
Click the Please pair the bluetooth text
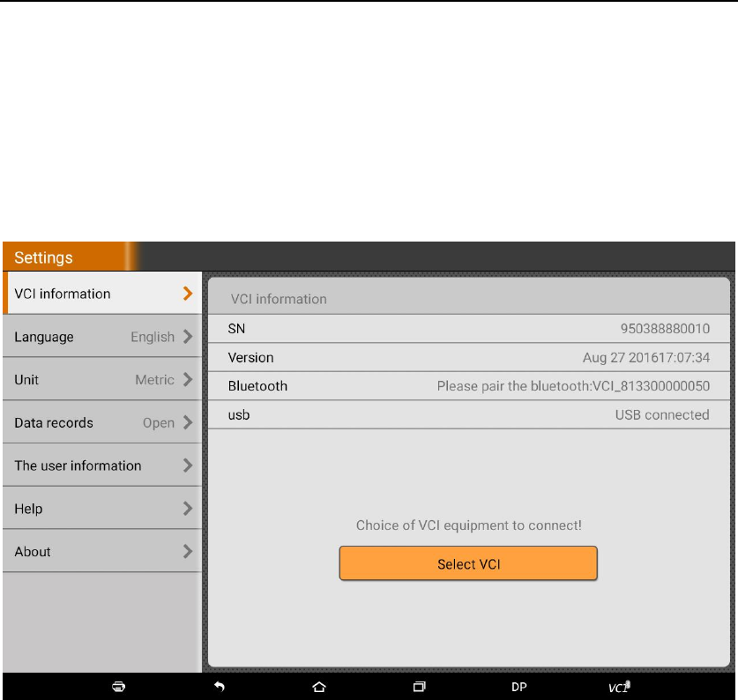[573, 386]
